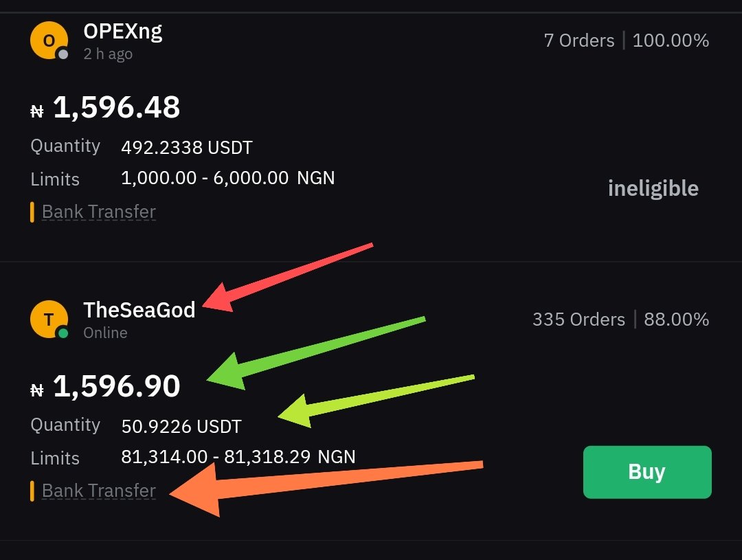Tap the green online status dot

pos(63,333)
